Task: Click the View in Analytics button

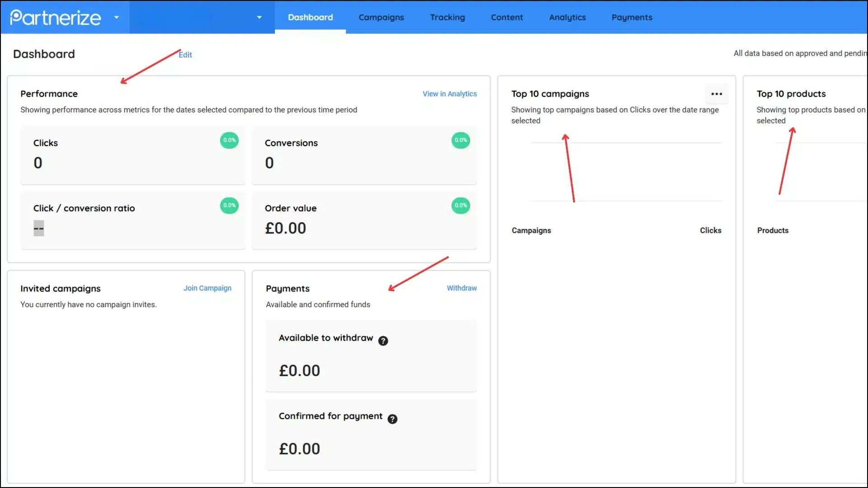Action: (x=449, y=94)
